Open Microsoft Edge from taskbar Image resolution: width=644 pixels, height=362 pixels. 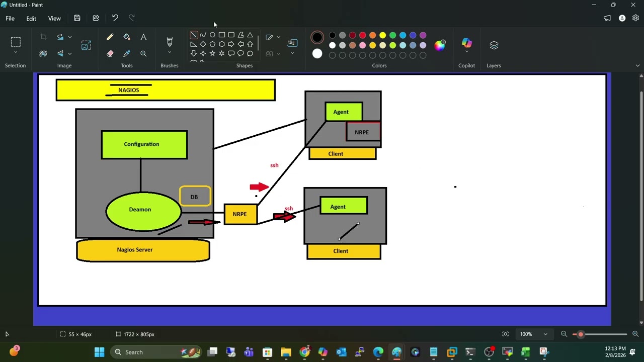click(378, 352)
